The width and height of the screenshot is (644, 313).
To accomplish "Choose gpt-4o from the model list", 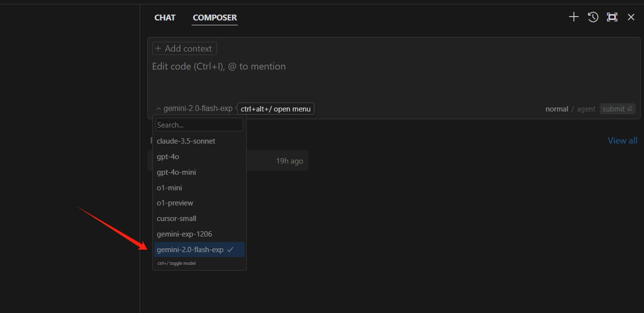I will [168, 156].
